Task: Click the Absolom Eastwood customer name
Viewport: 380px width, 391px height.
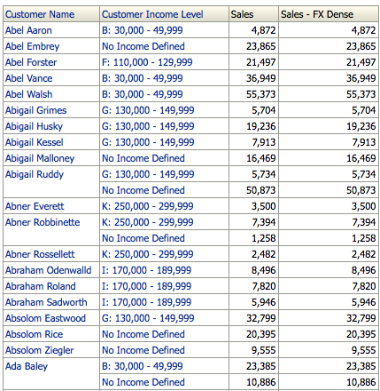Action: point(45,318)
